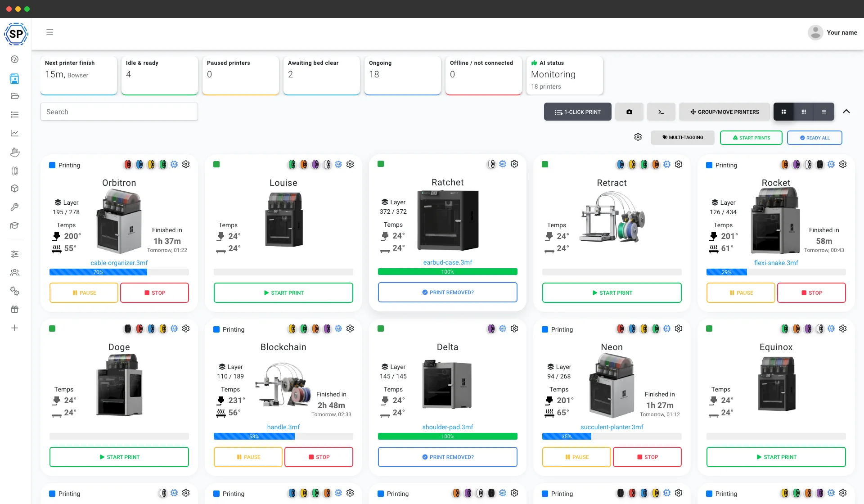Open the cable-organizer.3mf file link
This screenshot has width=864, height=504.
point(119,263)
